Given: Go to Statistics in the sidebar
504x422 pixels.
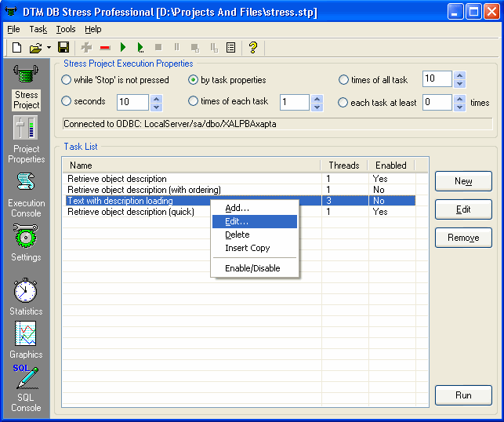Looking at the screenshot, I should (x=26, y=296).
